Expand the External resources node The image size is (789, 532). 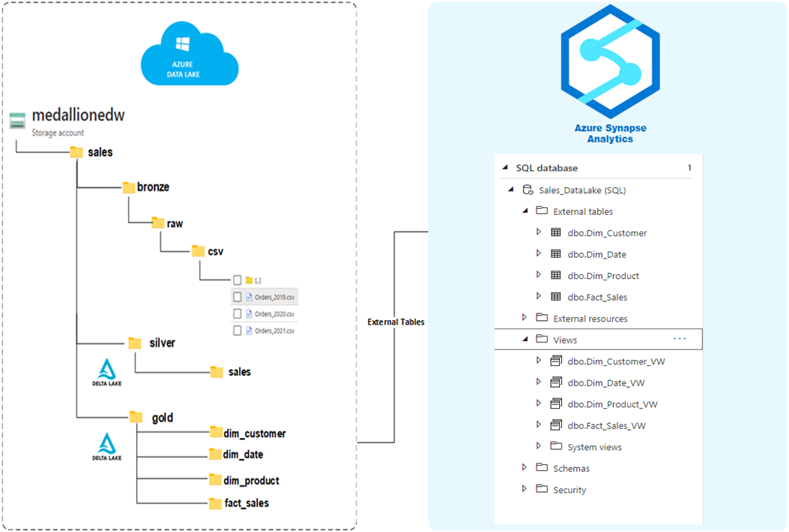pos(524,318)
